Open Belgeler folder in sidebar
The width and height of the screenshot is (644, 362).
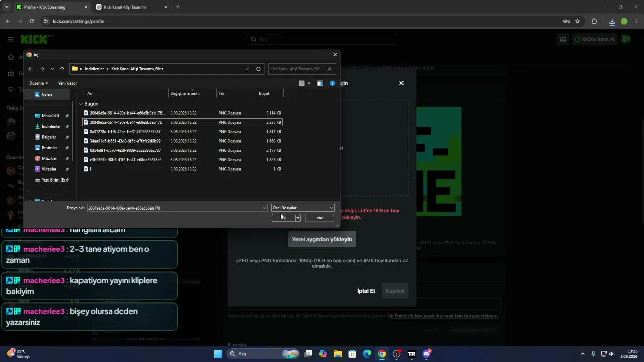[49, 137]
